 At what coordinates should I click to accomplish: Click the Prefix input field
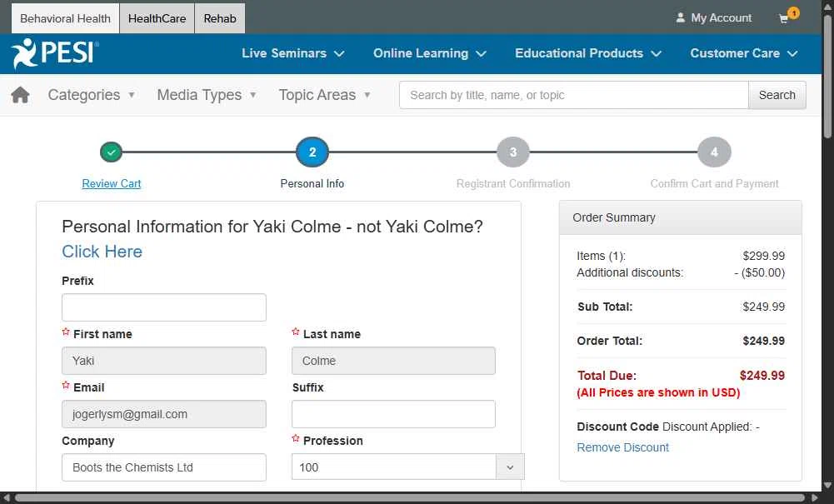coord(164,307)
